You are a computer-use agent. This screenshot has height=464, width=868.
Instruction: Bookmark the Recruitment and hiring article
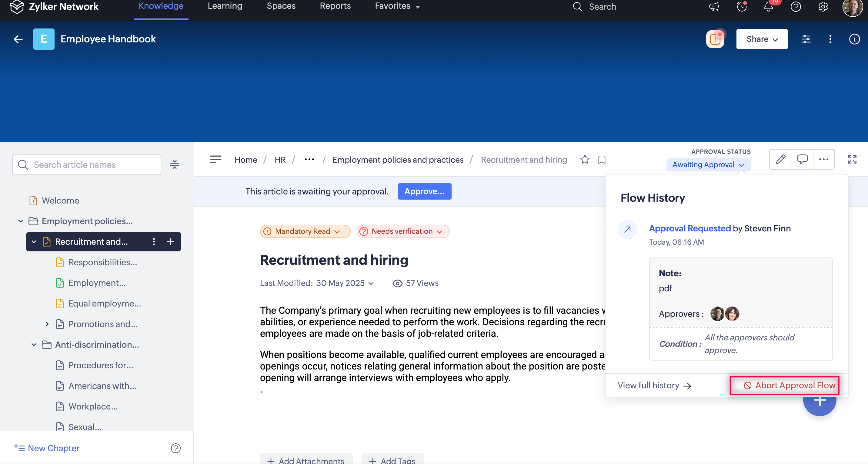pos(602,160)
